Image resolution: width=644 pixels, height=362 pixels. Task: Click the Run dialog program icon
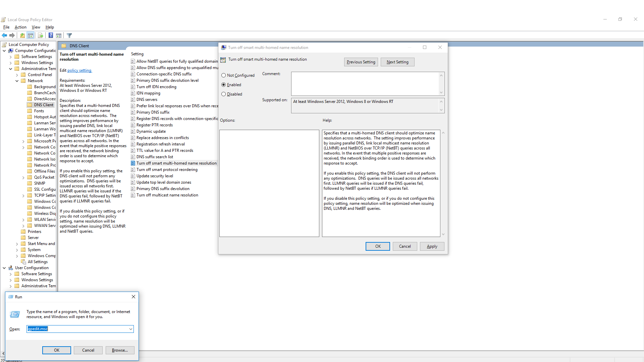[15, 314]
